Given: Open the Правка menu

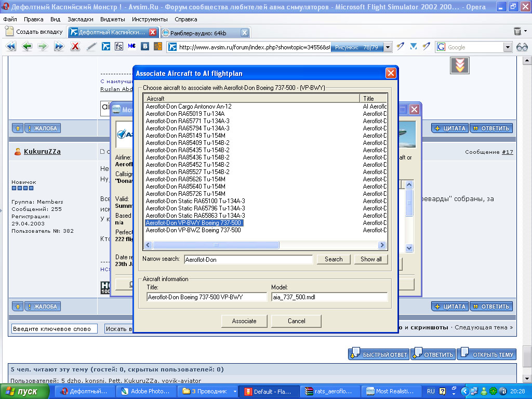Looking at the screenshot, I should point(33,19).
